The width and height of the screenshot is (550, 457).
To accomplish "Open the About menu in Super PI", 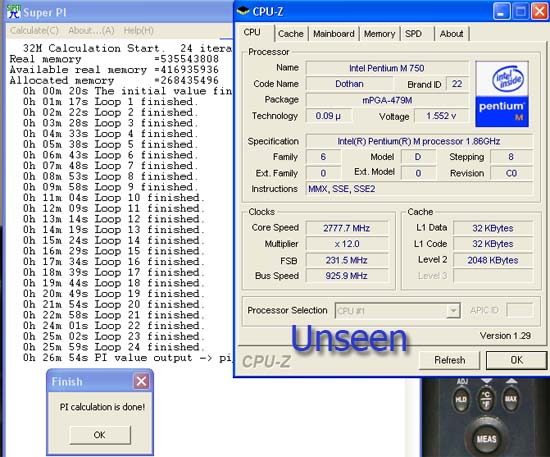I will 91,31.
